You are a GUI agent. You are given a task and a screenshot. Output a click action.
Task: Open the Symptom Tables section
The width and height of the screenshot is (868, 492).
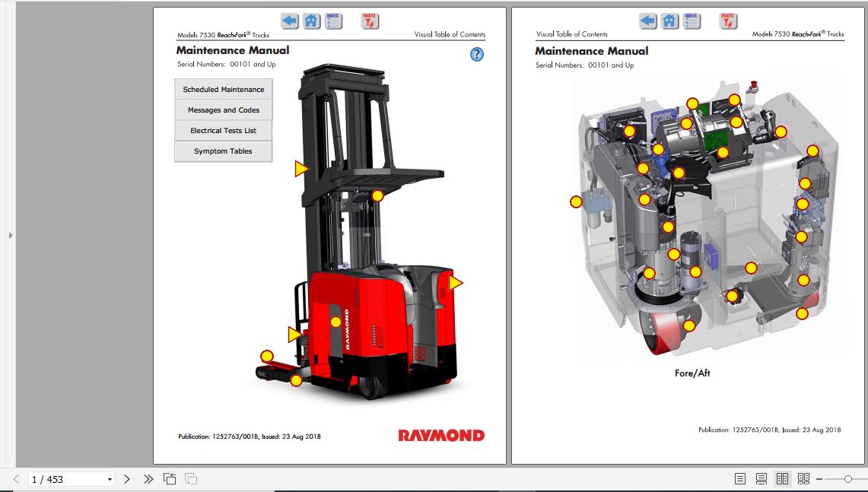(x=223, y=151)
